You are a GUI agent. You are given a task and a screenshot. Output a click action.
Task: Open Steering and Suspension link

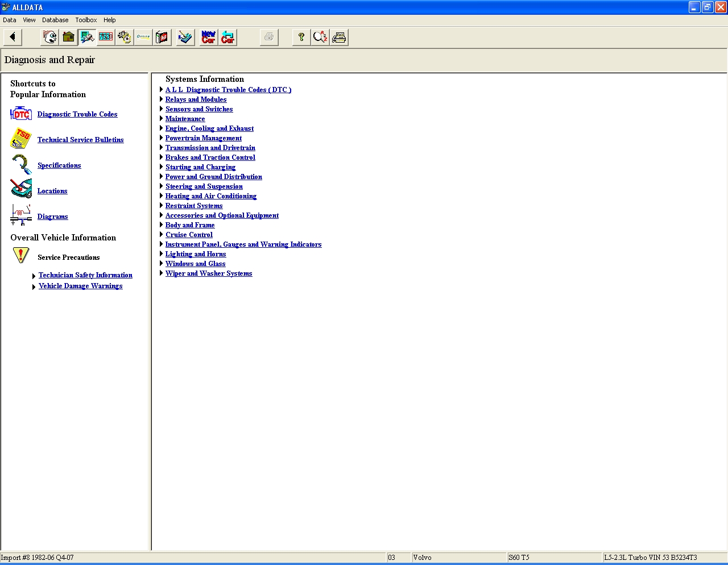(x=204, y=186)
